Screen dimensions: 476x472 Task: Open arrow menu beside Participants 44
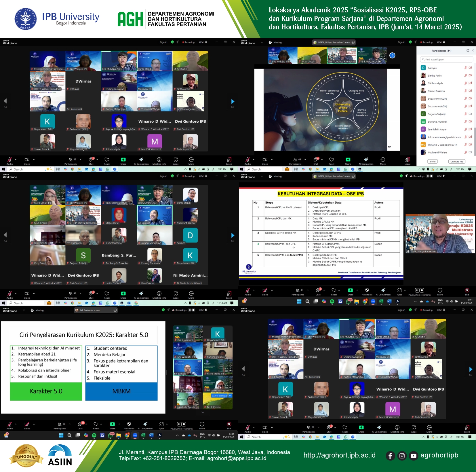(x=305, y=160)
